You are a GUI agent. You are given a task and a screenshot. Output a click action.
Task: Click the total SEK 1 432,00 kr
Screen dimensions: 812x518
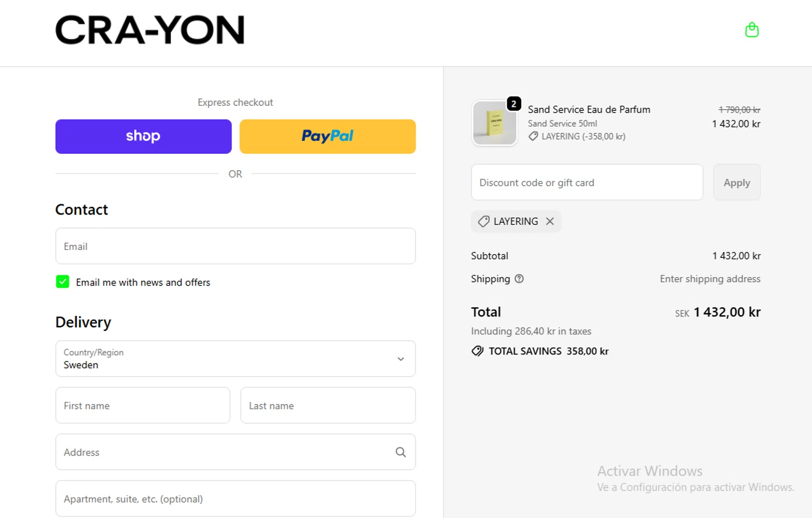[718, 312]
